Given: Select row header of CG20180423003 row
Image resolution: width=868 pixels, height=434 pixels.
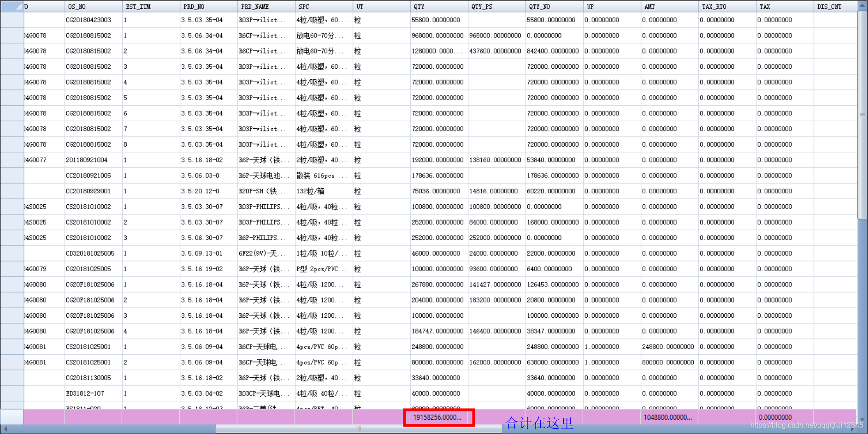Looking at the screenshot, I should point(12,20).
